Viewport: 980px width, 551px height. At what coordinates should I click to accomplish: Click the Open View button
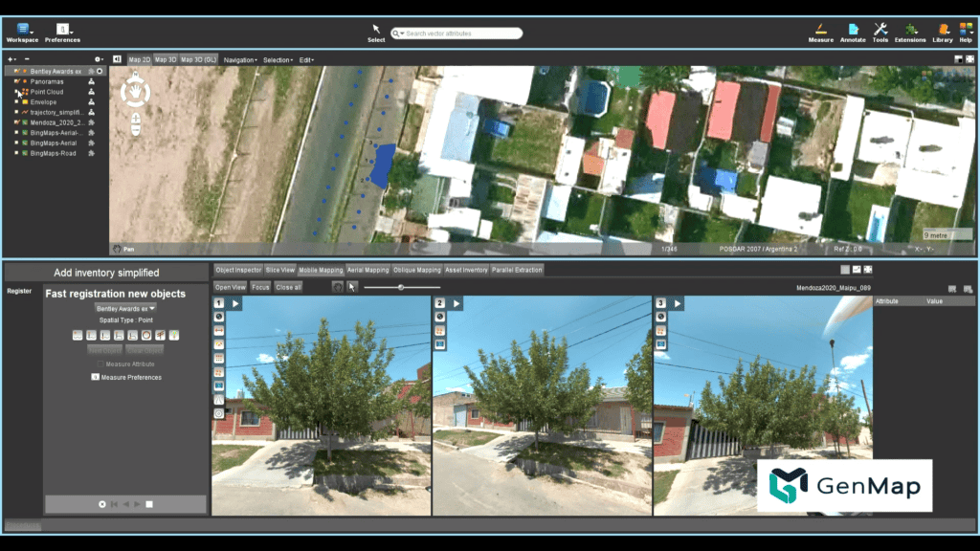pyautogui.click(x=230, y=287)
